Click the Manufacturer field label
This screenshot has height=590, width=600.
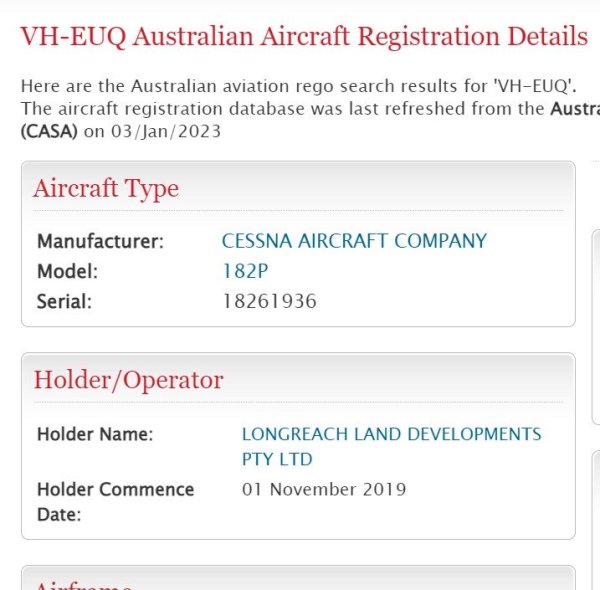(100, 241)
